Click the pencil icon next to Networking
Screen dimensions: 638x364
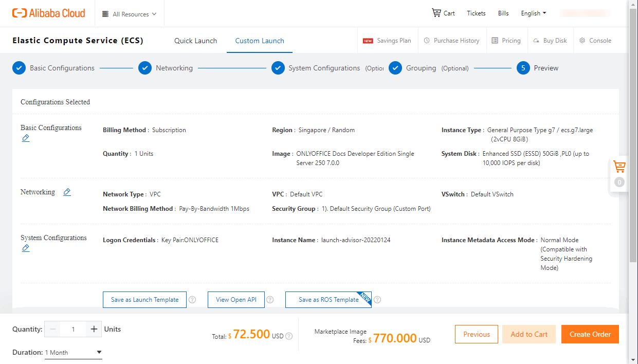pos(67,192)
